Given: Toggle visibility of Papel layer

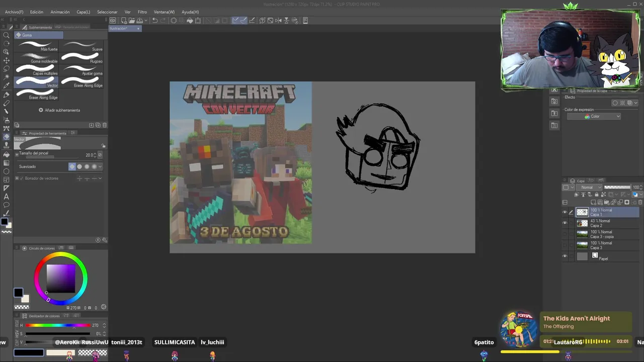Looking at the screenshot, I should pos(565,256).
